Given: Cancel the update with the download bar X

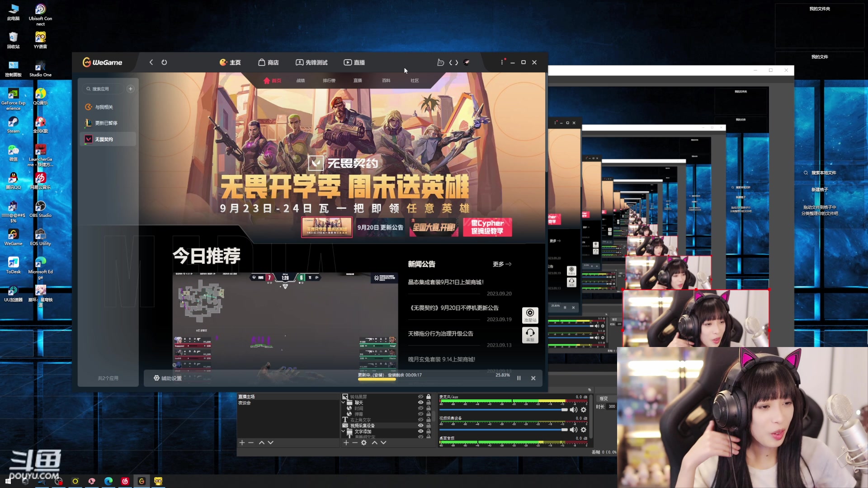Looking at the screenshot, I should [533, 378].
